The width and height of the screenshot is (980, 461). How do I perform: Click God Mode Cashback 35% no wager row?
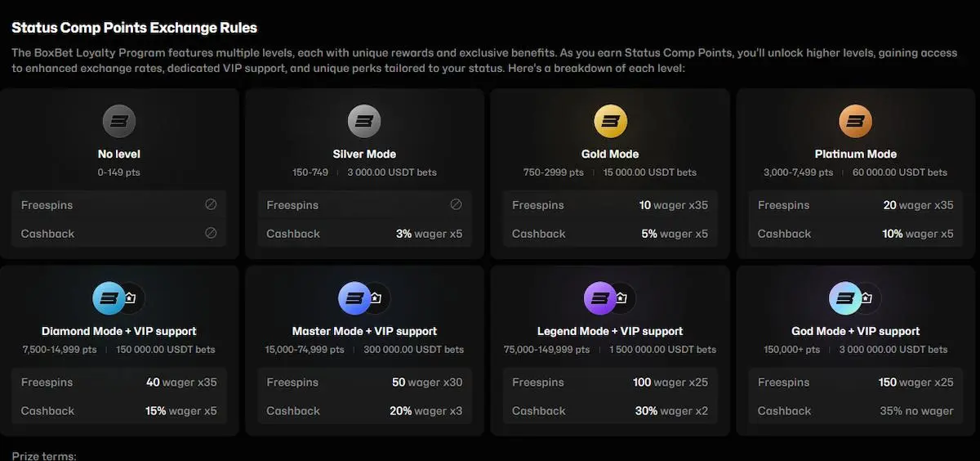(855, 411)
